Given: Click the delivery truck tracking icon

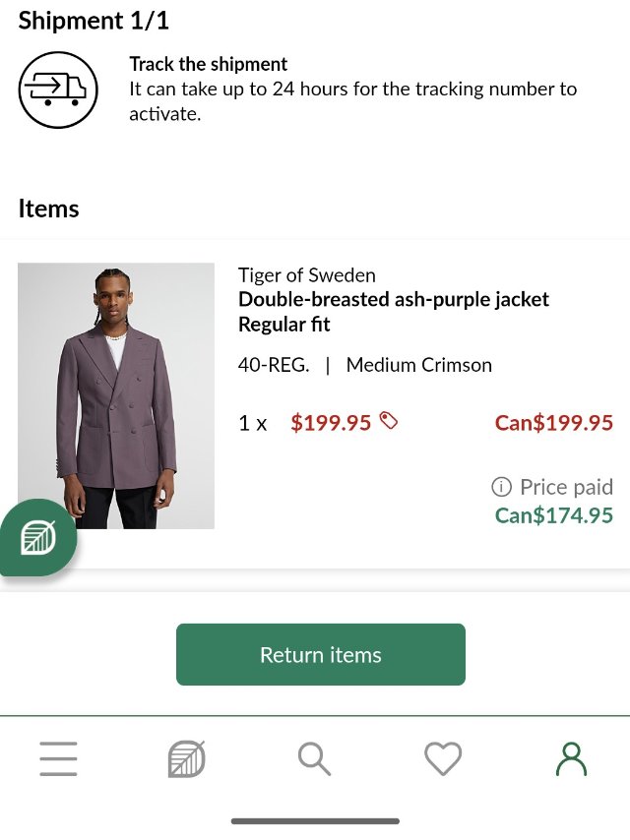Looking at the screenshot, I should pos(58,90).
